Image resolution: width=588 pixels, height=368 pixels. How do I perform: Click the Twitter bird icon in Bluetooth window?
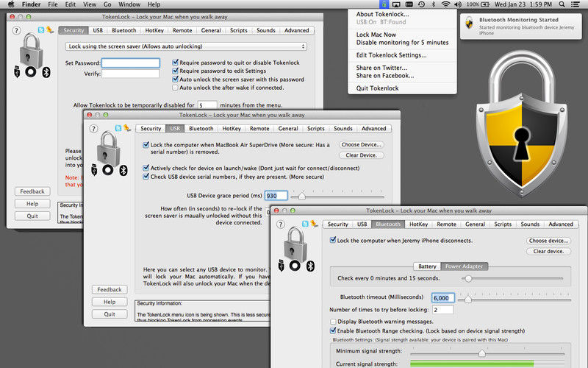coord(305,224)
